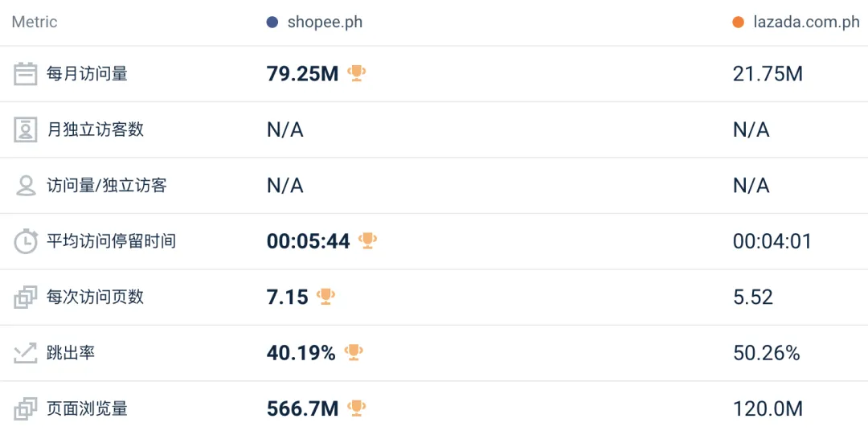Click the person icon beside 访问量/独立访客
The width and height of the screenshot is (868, 435).
26,186
